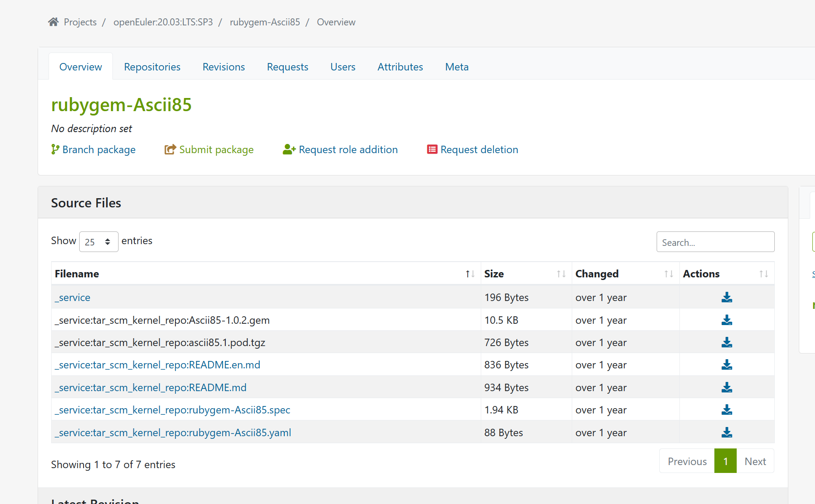Download the README.en.md file

[727, 365]
